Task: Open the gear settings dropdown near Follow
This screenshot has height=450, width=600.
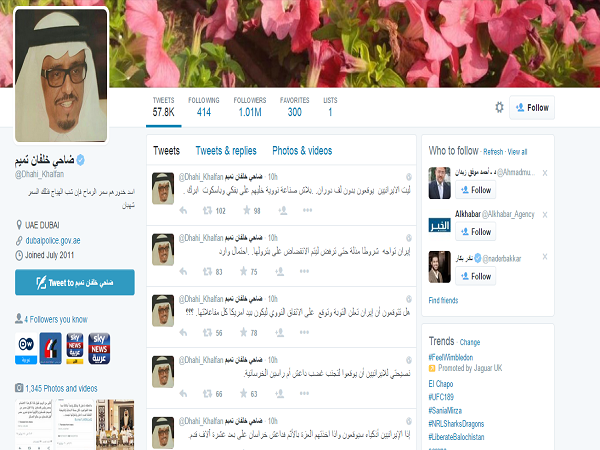Action: click(499, 108)
